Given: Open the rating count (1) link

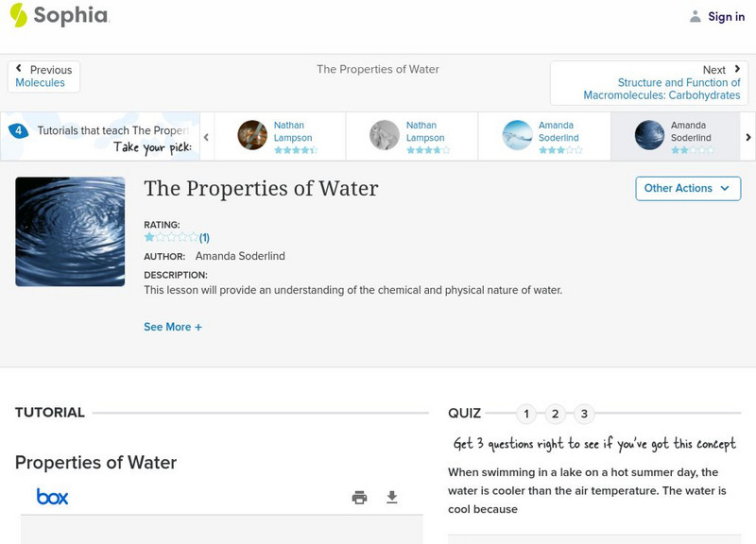Looking at the screenshot, I should click(x=204, y=238).
